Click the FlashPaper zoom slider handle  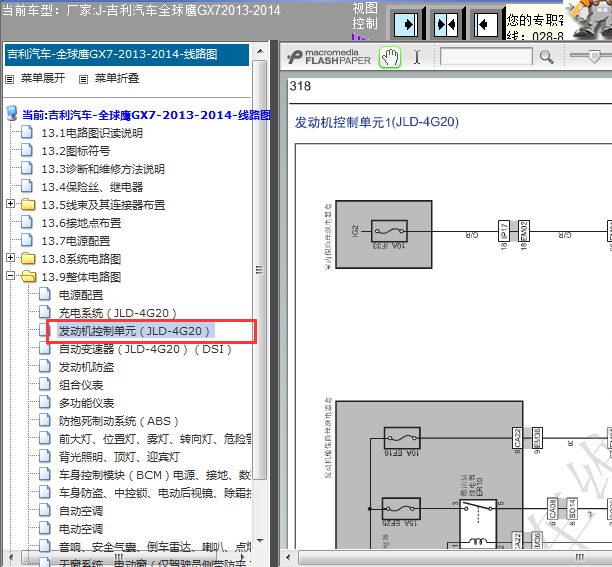coord(594,56)
